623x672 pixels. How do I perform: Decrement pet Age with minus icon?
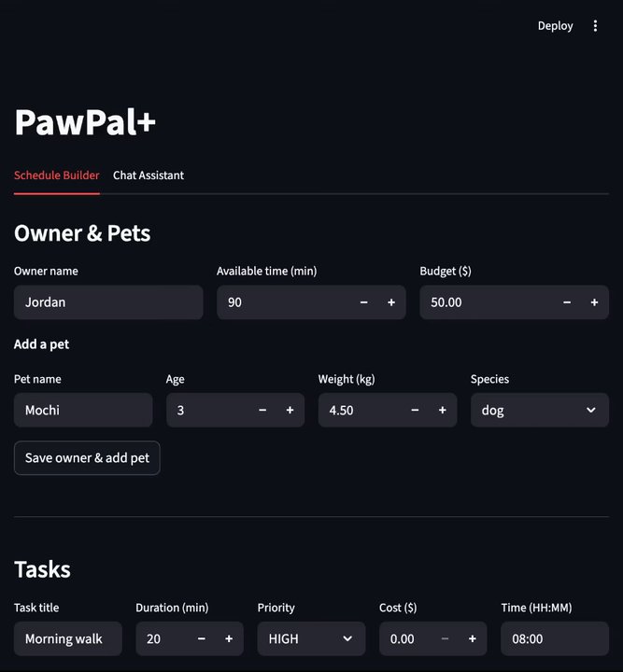[262, 411]
